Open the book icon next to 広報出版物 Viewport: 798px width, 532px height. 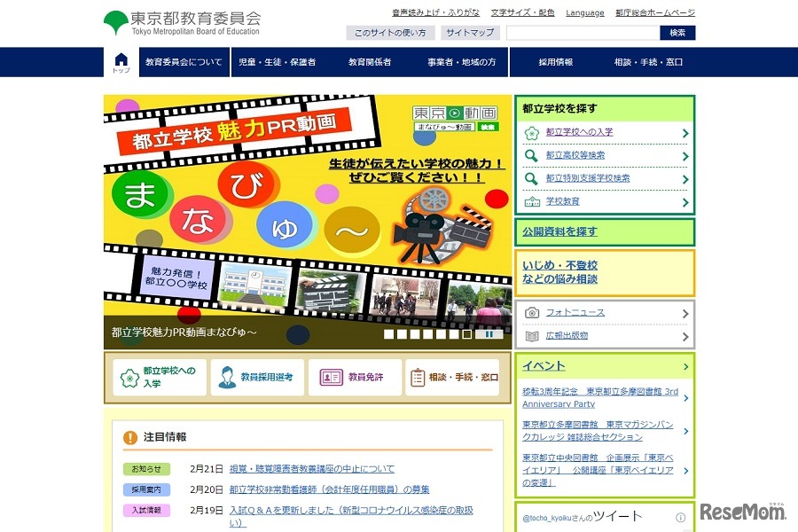click(530, 337)
